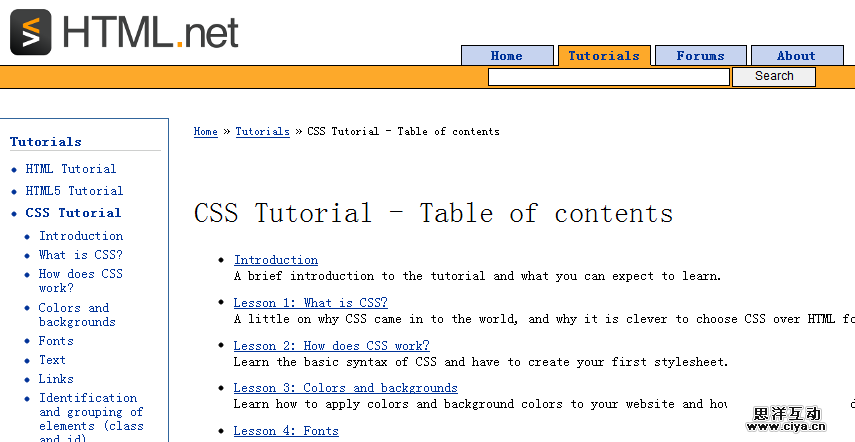The image size is (855, 442).
Task: Open sidebar Colors and backgrounds link
Action: (x=77, y=315)
